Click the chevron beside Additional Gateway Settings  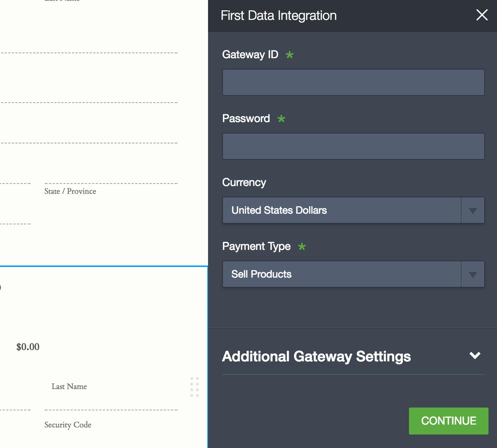tap(475, 355)
